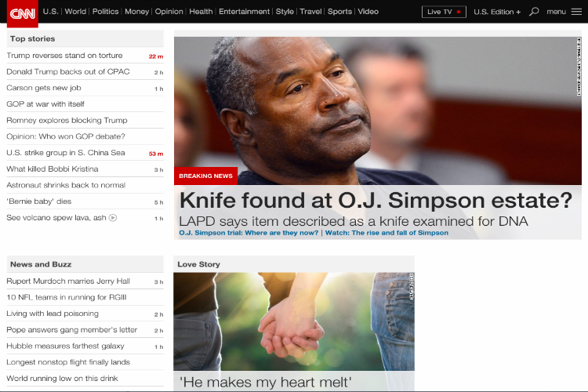Image resolution: width=588 pixels, height=392 pixels.
Task: Open 'Watch: The rise and fall of Simpson'
Action: point(387,233)
